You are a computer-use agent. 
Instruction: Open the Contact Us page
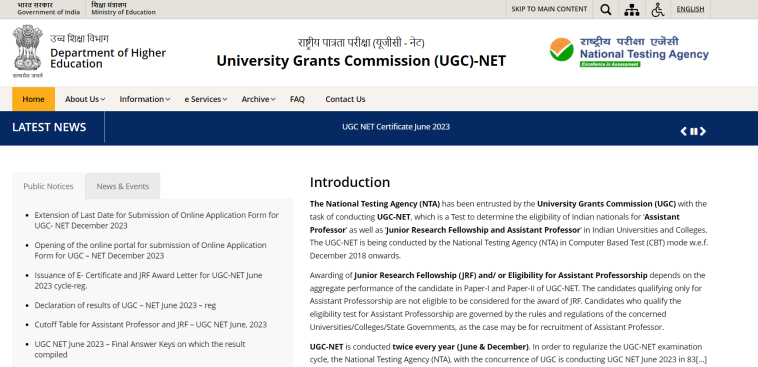(345, 99)
